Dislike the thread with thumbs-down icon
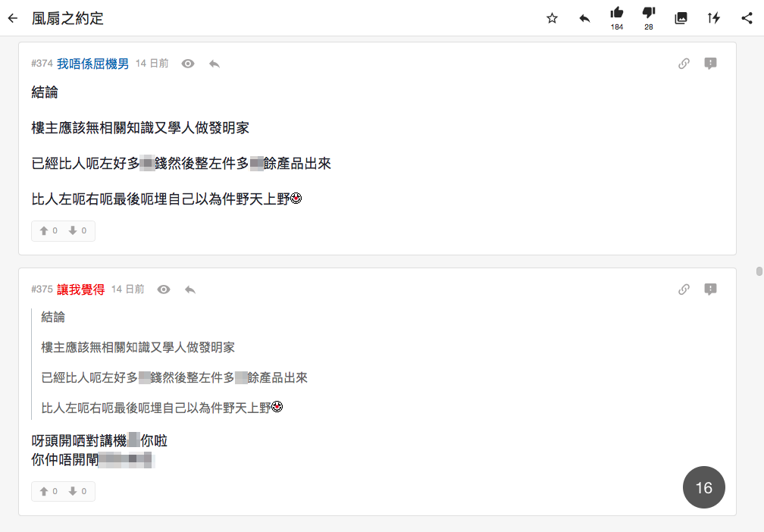Image resolution: width=764 pixels, height=532 pixels. click(649, 13)
